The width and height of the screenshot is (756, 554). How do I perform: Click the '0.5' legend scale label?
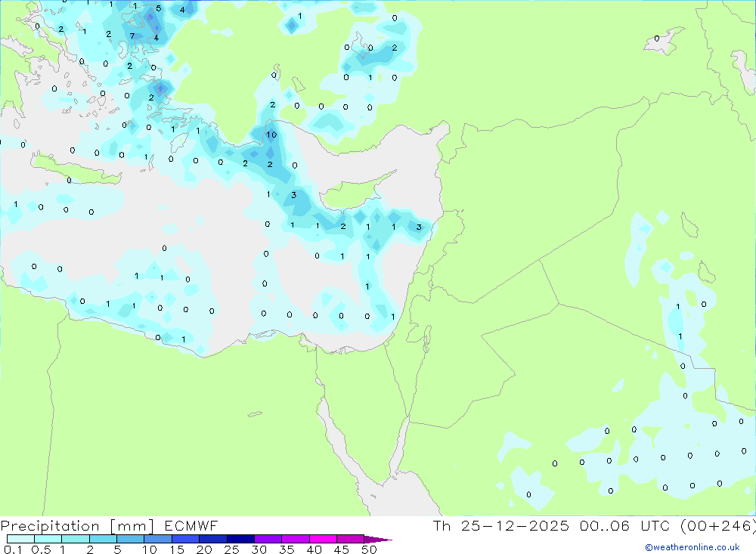[x=41, y=549]
